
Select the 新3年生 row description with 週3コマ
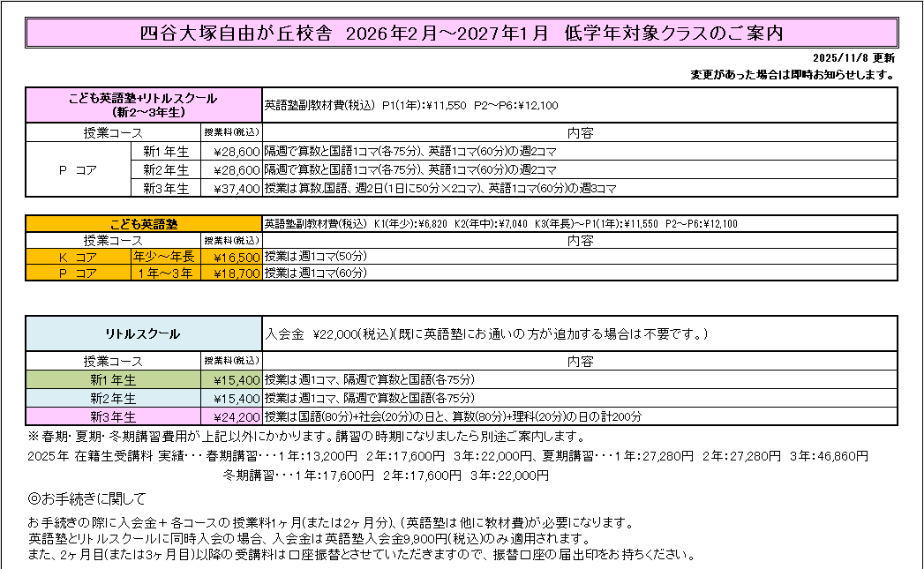tap(439, 188)
